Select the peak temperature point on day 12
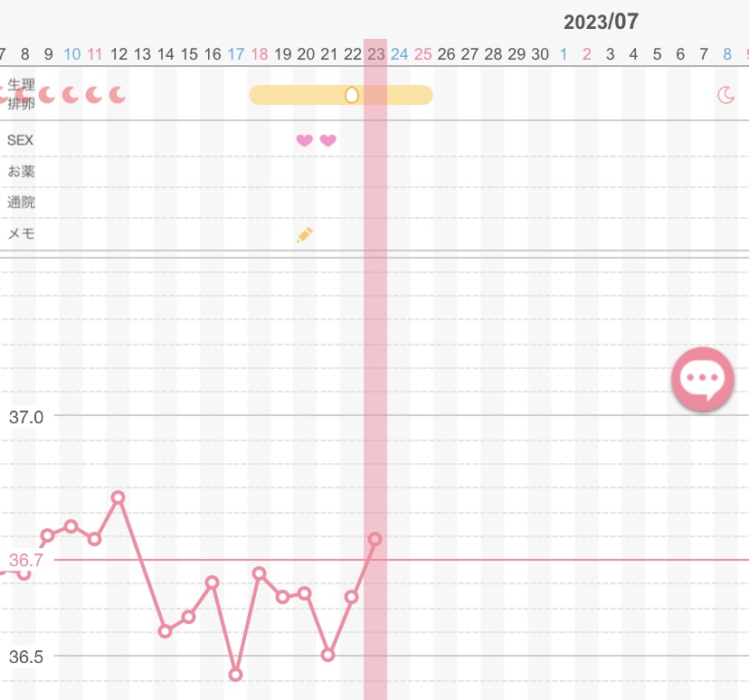The height and width of the screenshot is (700, 749). pos(118,497)
